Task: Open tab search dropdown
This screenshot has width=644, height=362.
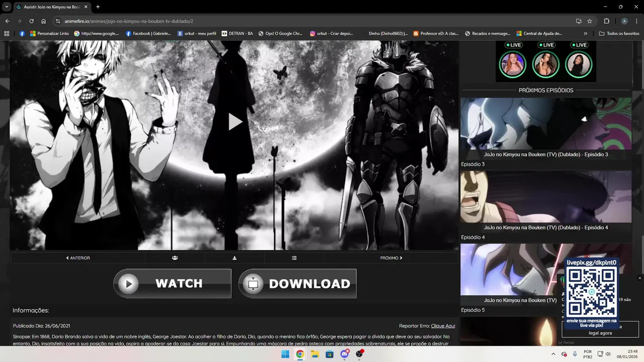Action: 7,7
